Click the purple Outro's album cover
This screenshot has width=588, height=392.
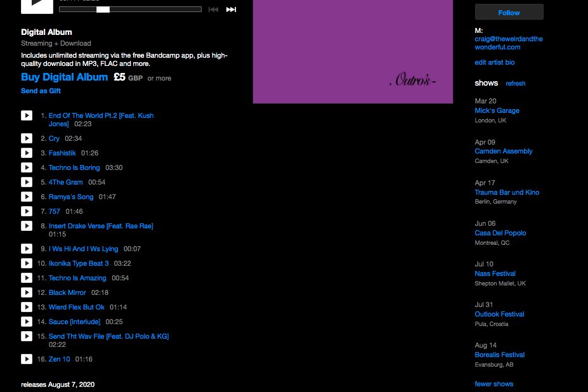pos(353,51)
